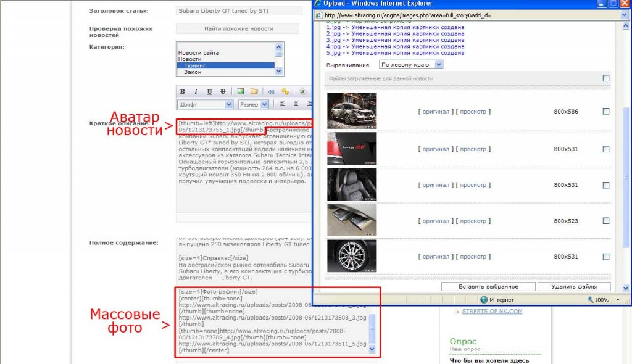Click the Заголовок статьи title input field
Image resolution: width=632 pixels, height=364 pixels.
239,11
